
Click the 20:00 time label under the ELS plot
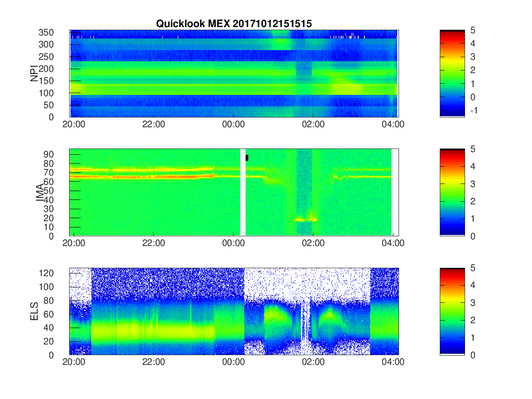(74, 362)
